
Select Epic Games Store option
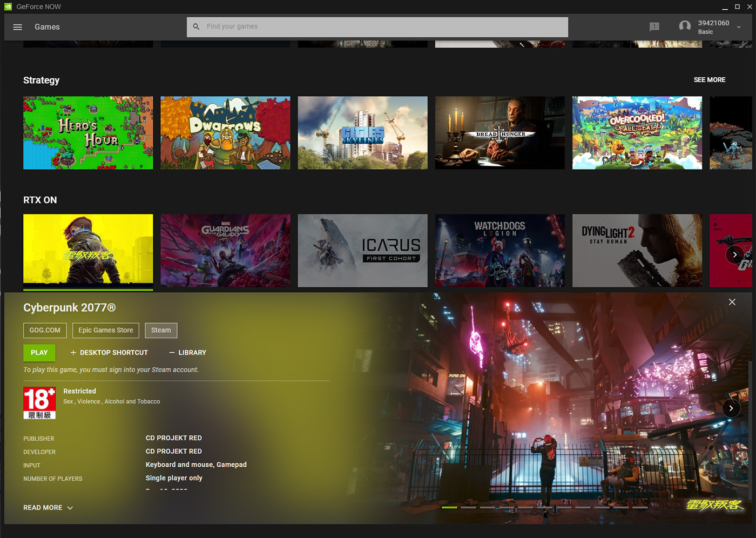coord(106,330)
